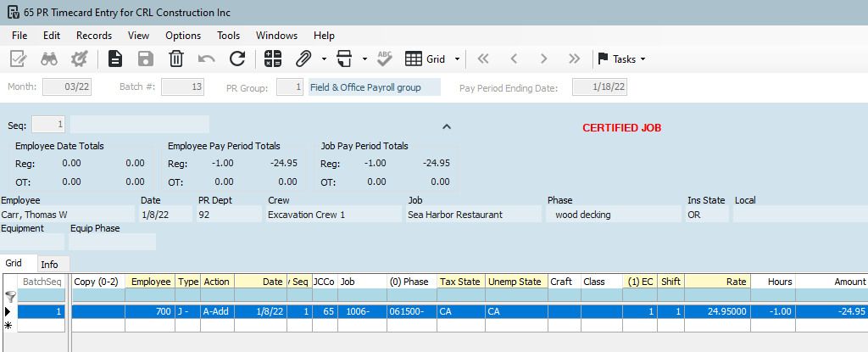Click the Phase field wood decking

point(614,215)
